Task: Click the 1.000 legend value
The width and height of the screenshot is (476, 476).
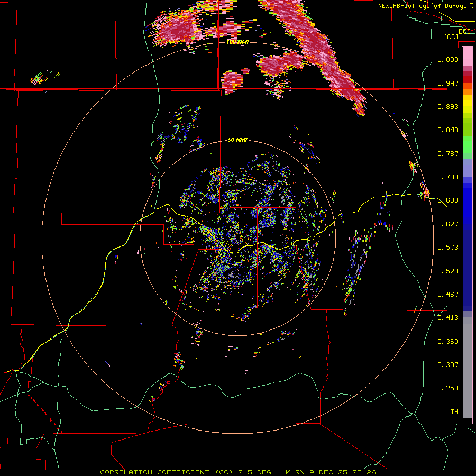Action: tap(448, 59)
